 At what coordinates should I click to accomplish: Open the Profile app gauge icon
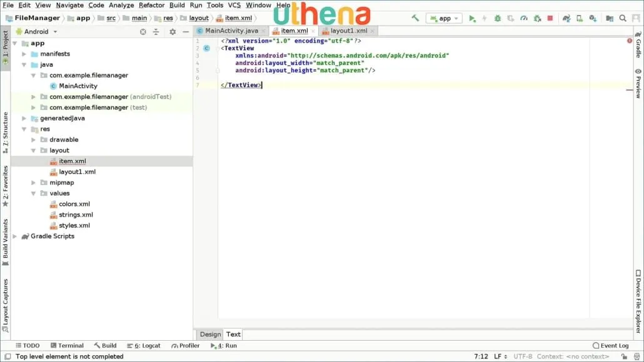pos(524,19)
